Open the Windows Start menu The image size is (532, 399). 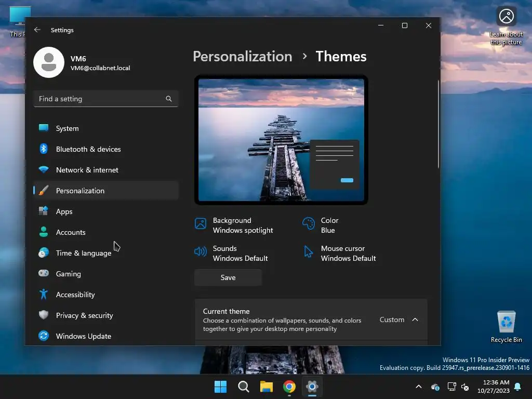220,387
